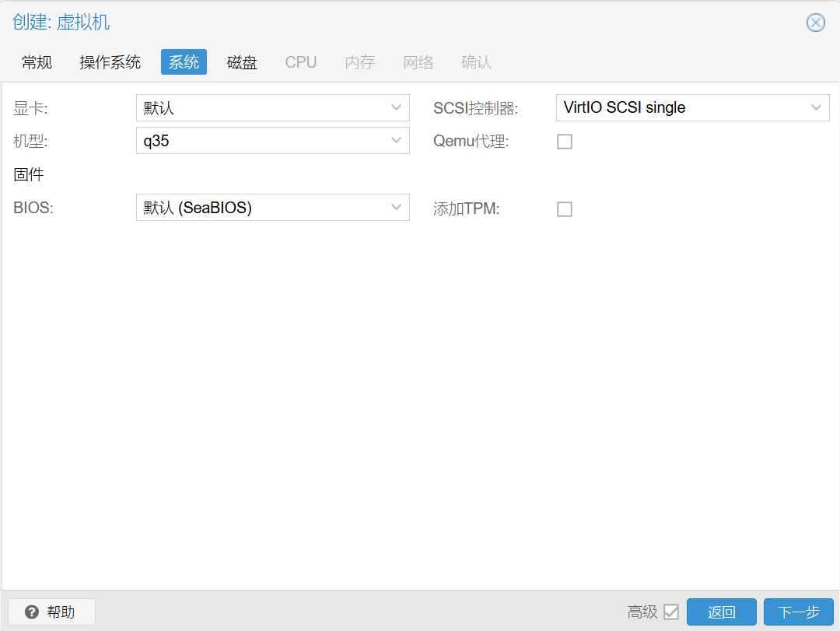The image size is (840, 631).
Task: Close the Create VM dialog
Action: (815, 23)
